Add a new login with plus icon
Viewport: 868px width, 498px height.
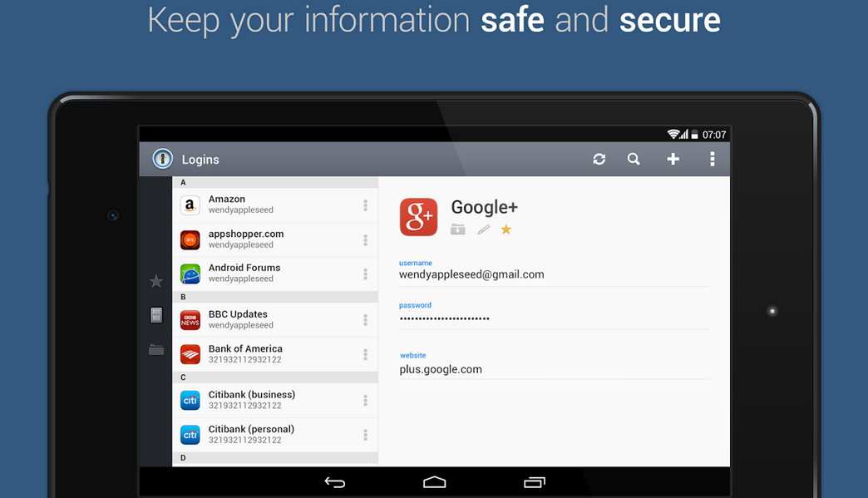point(673,159)
